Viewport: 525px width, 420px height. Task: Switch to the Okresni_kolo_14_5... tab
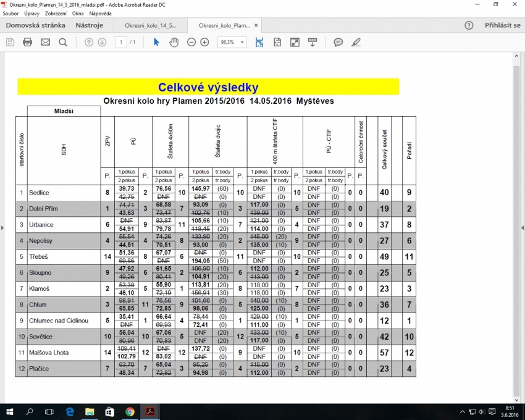coord(150,25)
